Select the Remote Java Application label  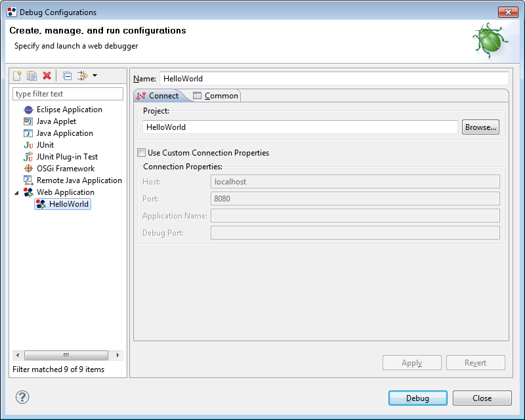click(79, 180)
